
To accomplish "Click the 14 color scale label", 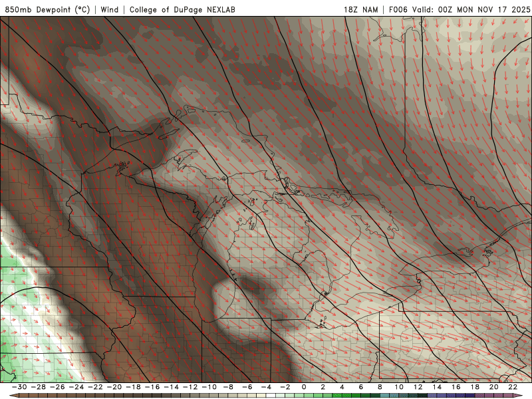I will [437, 387].
